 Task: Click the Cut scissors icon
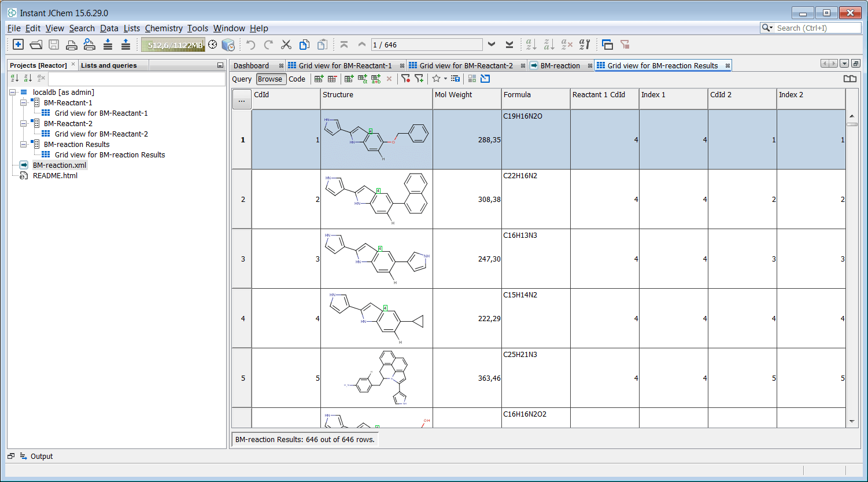(x=286, y=45)
